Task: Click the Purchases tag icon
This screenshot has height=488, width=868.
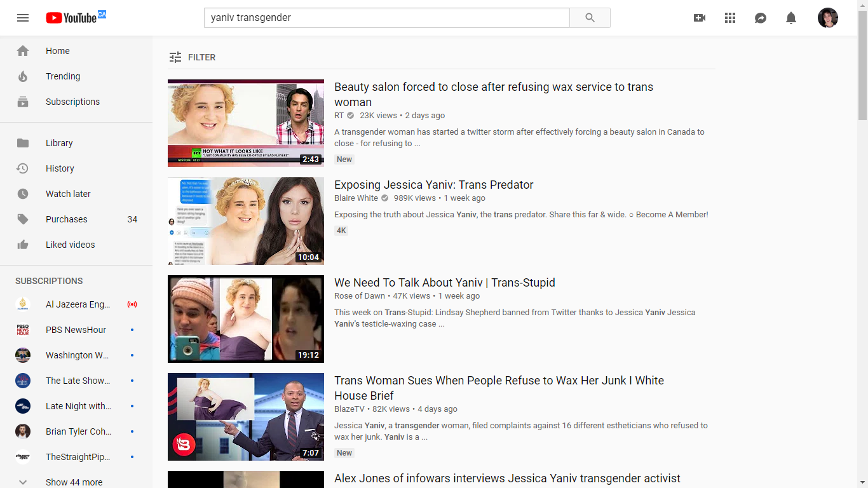Action: pos(23,219)
